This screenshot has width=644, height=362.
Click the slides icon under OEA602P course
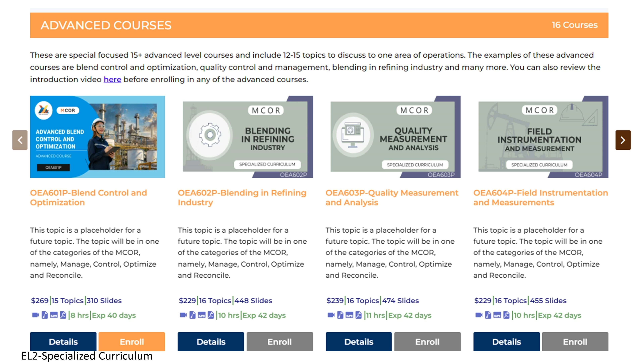tap(201, 315)
